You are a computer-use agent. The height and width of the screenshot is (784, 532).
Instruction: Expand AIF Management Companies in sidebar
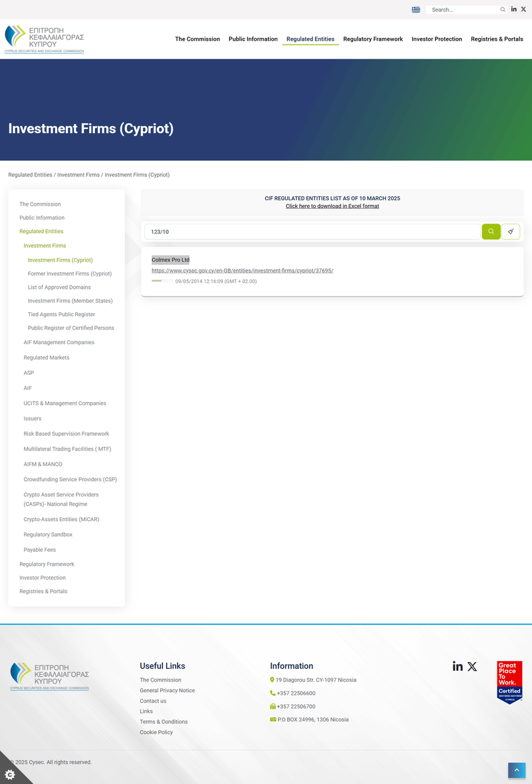tap(59, 343)
